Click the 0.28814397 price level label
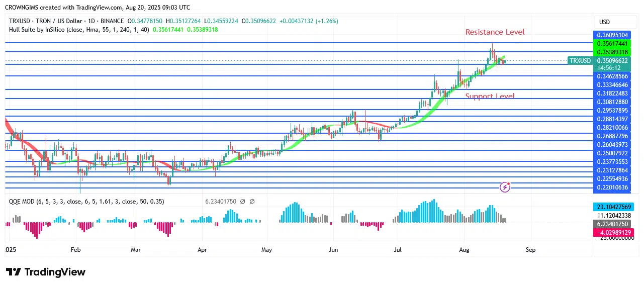 (612, 119)
